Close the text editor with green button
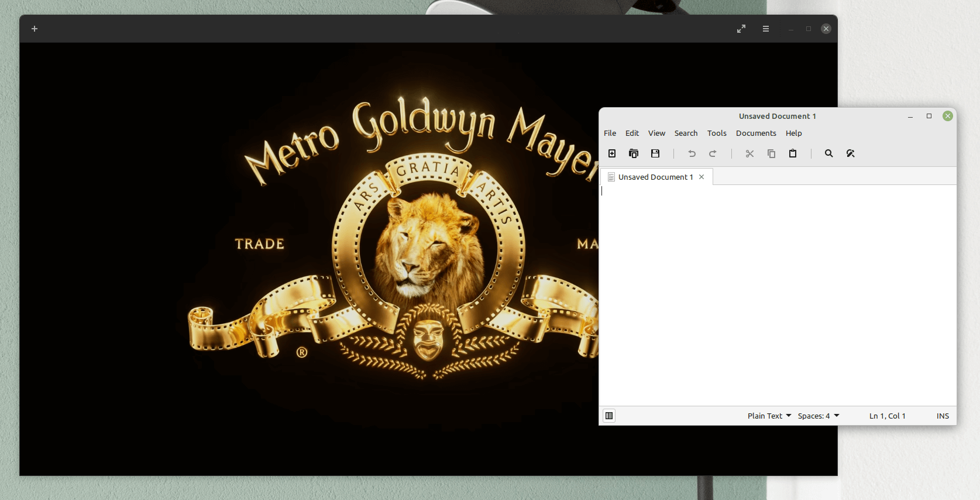This screenshot has height=500, width=980. coord(948,116)
